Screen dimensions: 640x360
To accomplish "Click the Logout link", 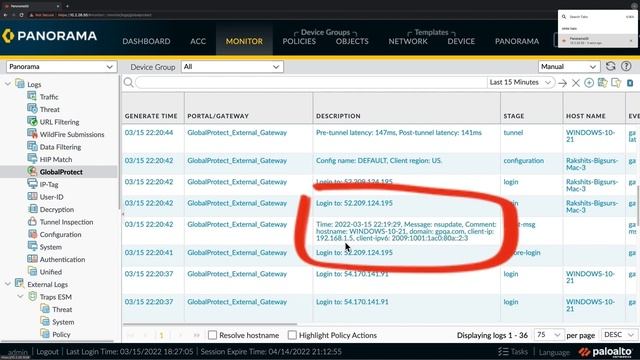I will (x=47, y=351).
